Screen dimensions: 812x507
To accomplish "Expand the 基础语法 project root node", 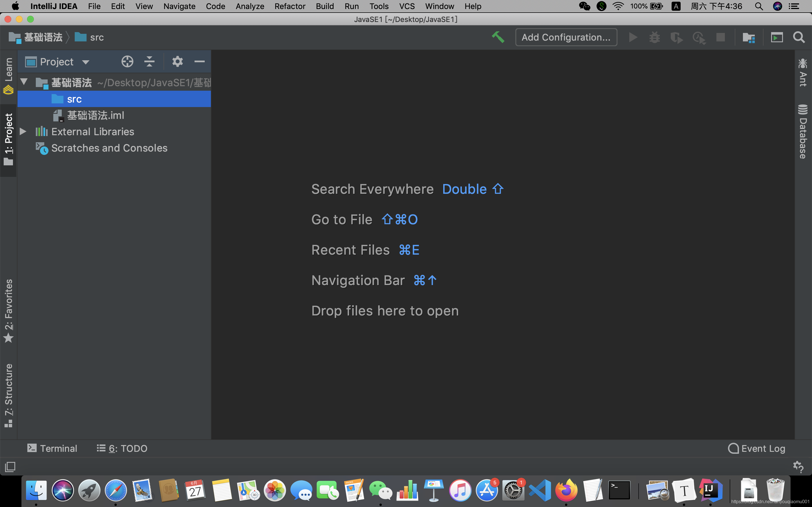I will tap(24, 82).
